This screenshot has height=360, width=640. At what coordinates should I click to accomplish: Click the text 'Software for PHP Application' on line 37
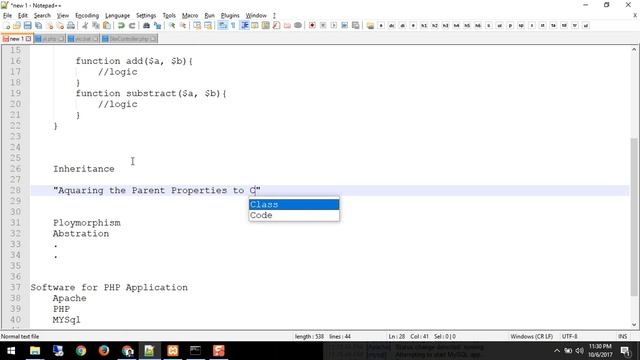(109, 287)
